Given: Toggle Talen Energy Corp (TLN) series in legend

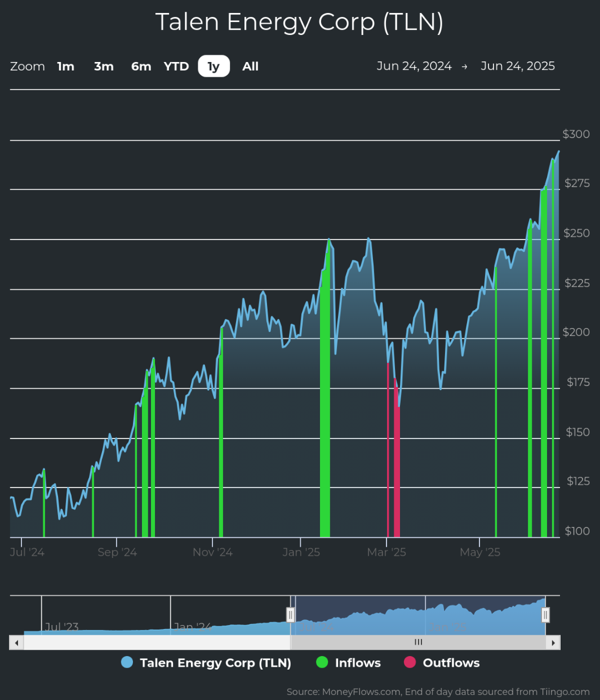Looking at the screenshot, I should coord(206,663).
